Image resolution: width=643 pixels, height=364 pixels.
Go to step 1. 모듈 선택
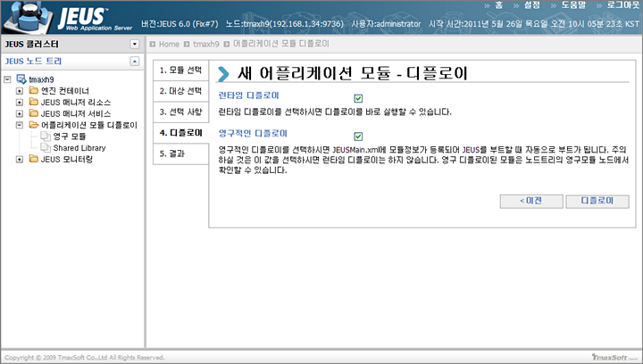point(180,70)
